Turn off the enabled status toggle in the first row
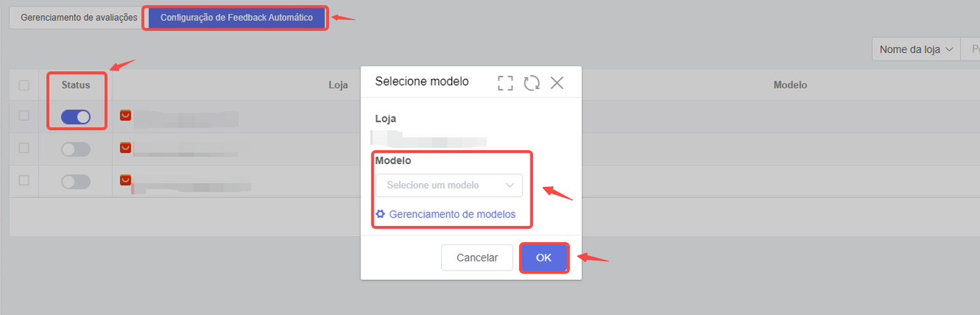 coord(76,117)
